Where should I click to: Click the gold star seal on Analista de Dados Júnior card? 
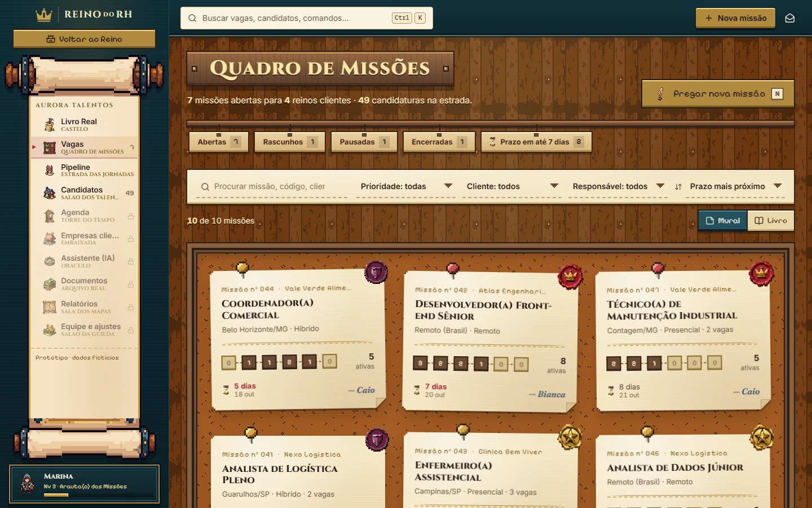(762, 437)
